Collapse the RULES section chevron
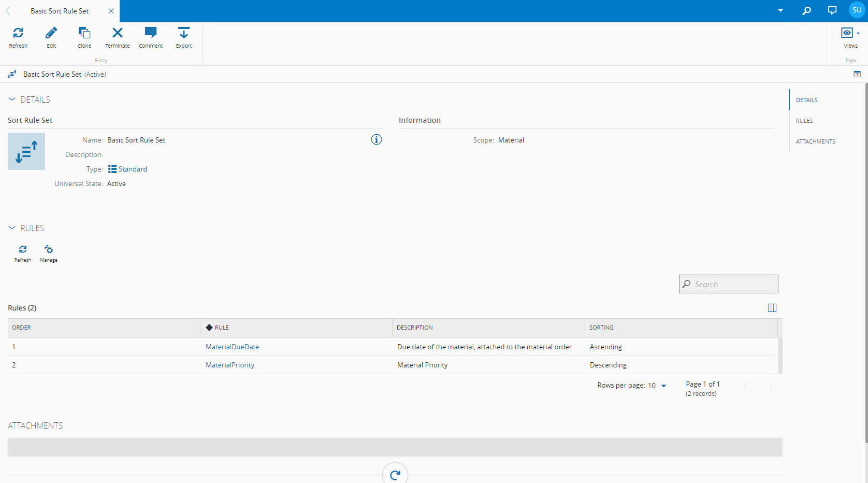The height and width of the screenshot is (483, 868). (12, 228)
